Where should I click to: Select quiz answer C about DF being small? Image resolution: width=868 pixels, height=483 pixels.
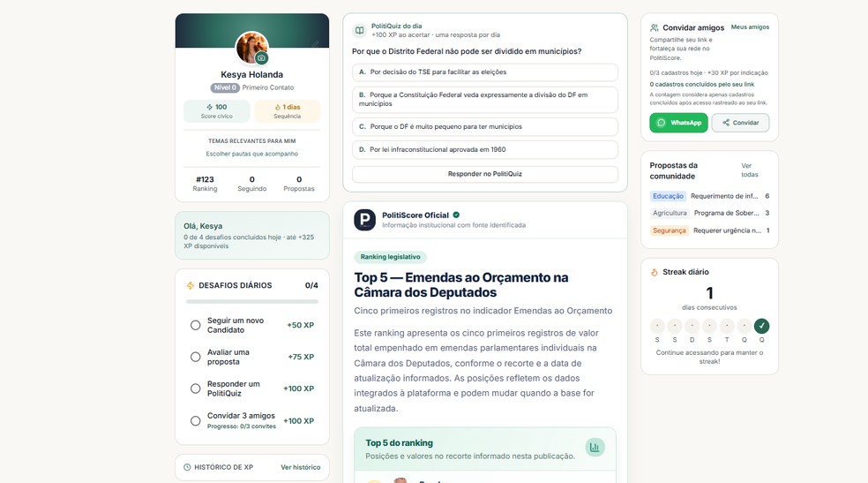485,127
